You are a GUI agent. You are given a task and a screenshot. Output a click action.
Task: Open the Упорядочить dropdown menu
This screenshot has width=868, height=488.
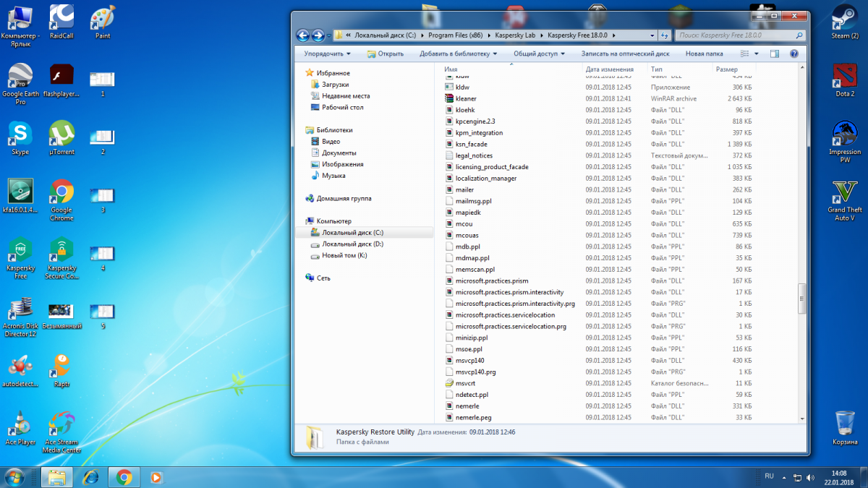[327, 53]
